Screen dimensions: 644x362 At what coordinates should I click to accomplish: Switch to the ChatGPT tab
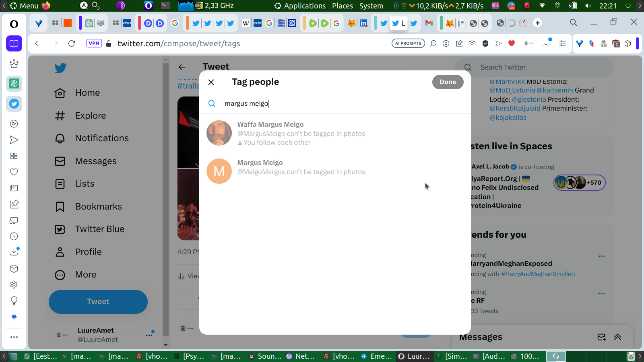click(x=89, y=23)
